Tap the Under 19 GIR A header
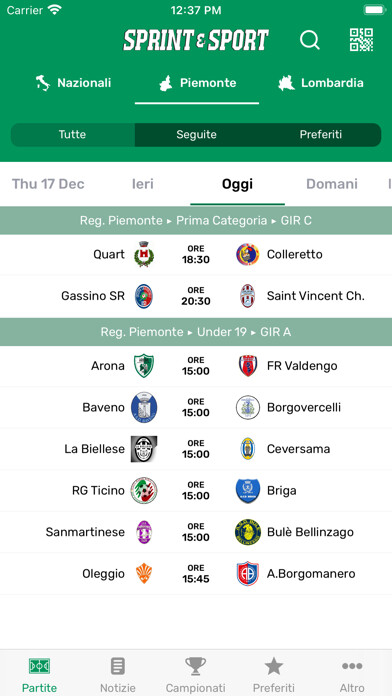 coord(196,332)
